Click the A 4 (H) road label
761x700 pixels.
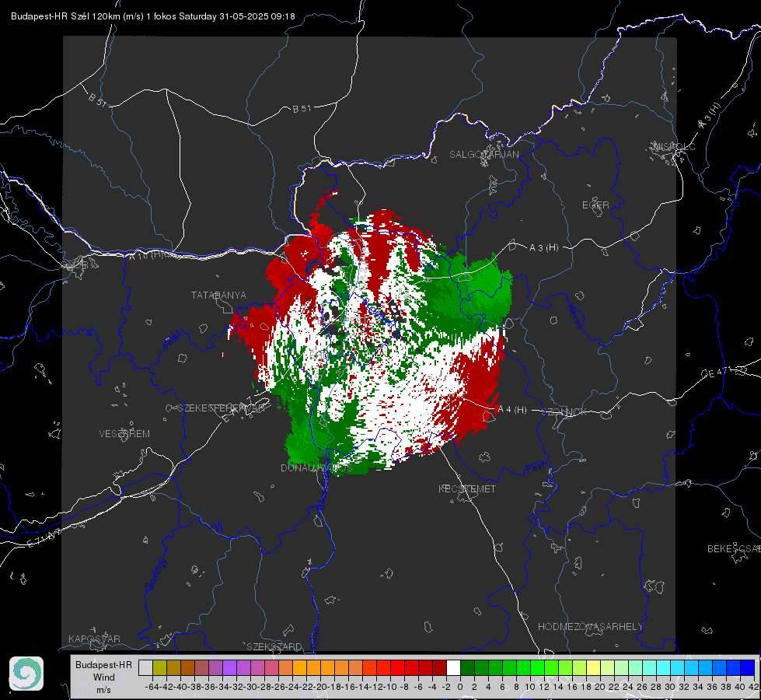pyautogui.click(x=512, y=410)
